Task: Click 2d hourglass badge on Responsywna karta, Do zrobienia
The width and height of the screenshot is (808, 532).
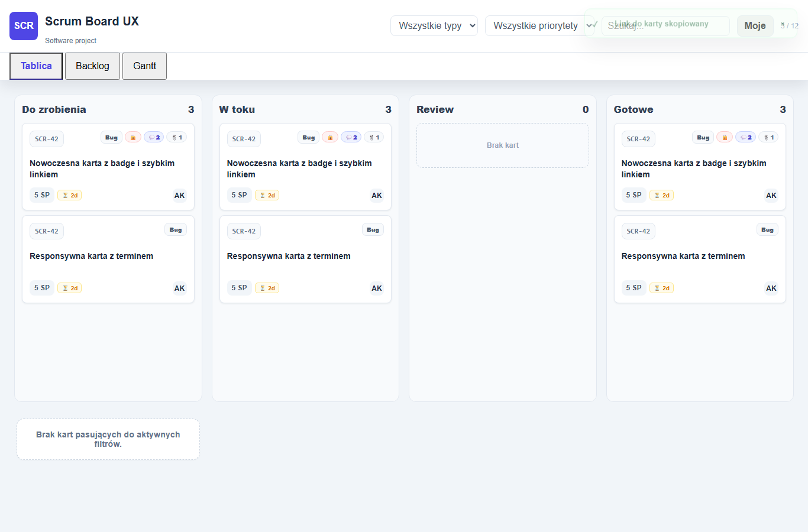Action: click(70, 288)
